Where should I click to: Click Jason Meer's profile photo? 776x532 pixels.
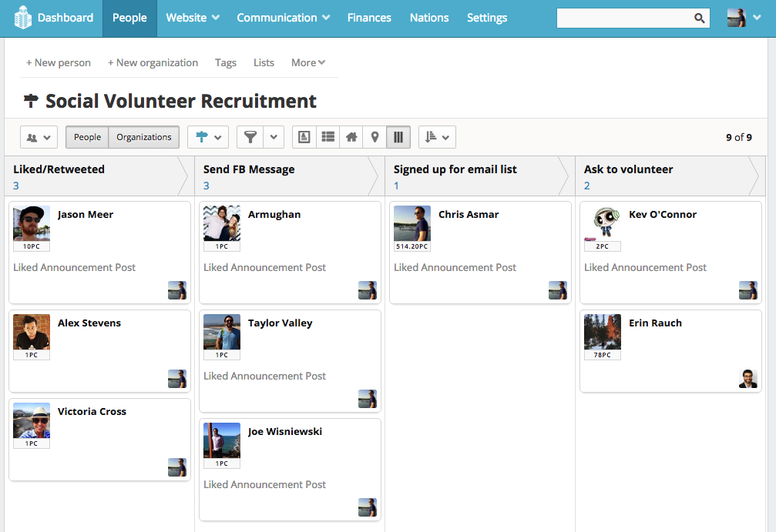[x=32, y=223]
